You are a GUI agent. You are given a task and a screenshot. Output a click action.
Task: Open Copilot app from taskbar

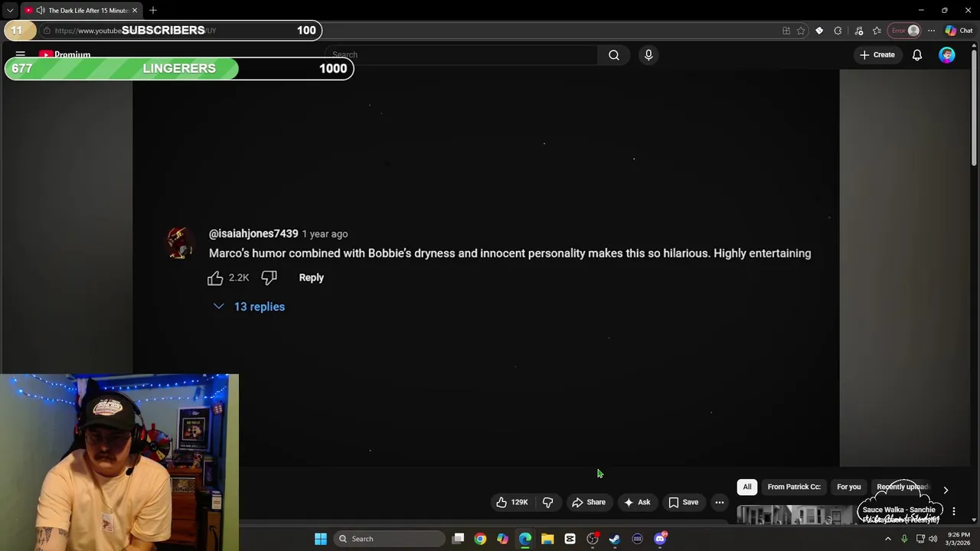point(502,539)
